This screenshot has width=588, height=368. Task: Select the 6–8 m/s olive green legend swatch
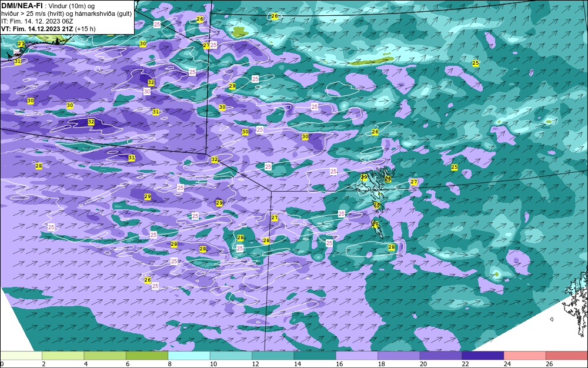point(147,356)
